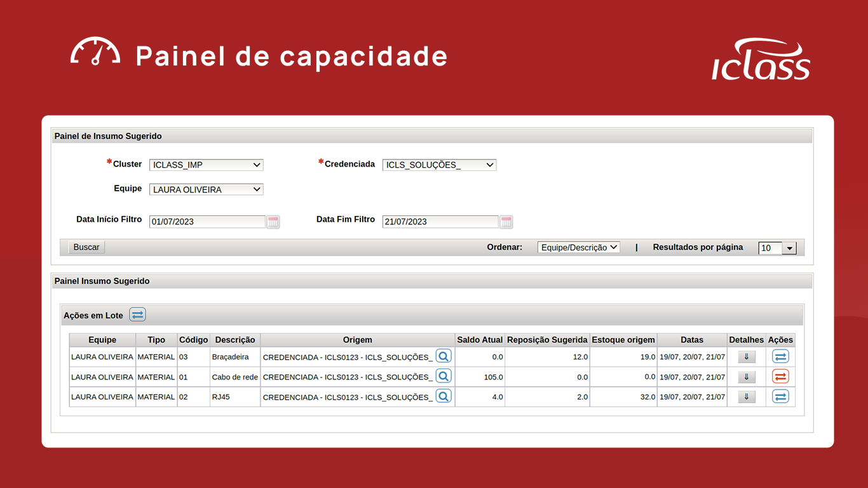
Task: Click the red transfer icon in Cabo de rede Ações
Action: [x=780, y=376]
